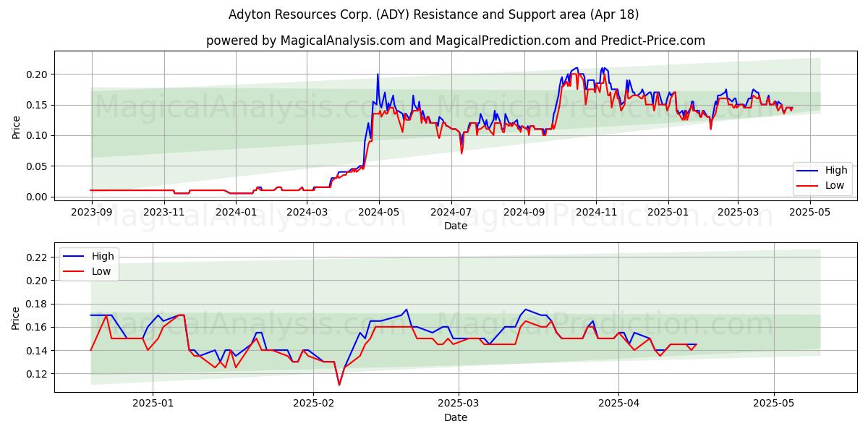Image resolution: width=868 pixels, height=434 pixels.
Task: Click the 2024-11 tick label on top chart
Action: point(596,212)
